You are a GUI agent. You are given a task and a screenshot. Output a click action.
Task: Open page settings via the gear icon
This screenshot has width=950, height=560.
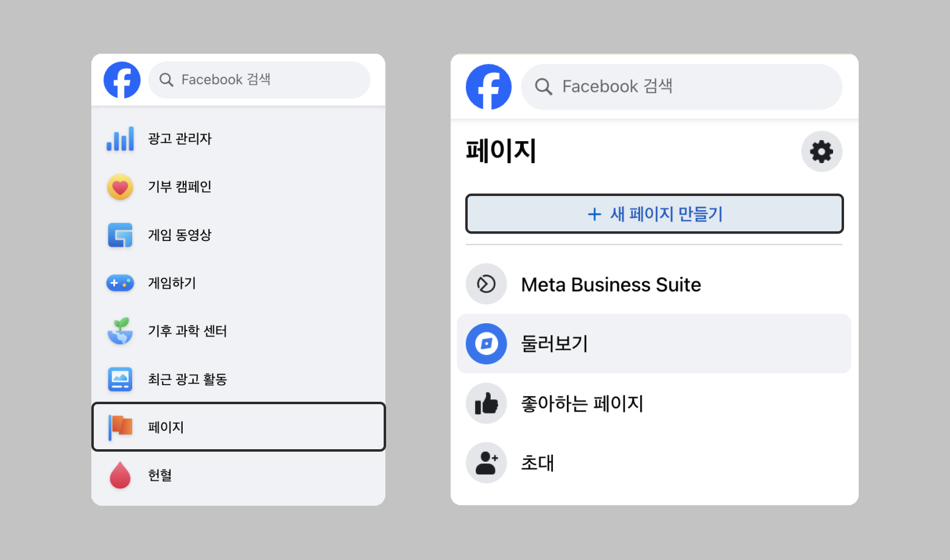(x=822, y=152)
